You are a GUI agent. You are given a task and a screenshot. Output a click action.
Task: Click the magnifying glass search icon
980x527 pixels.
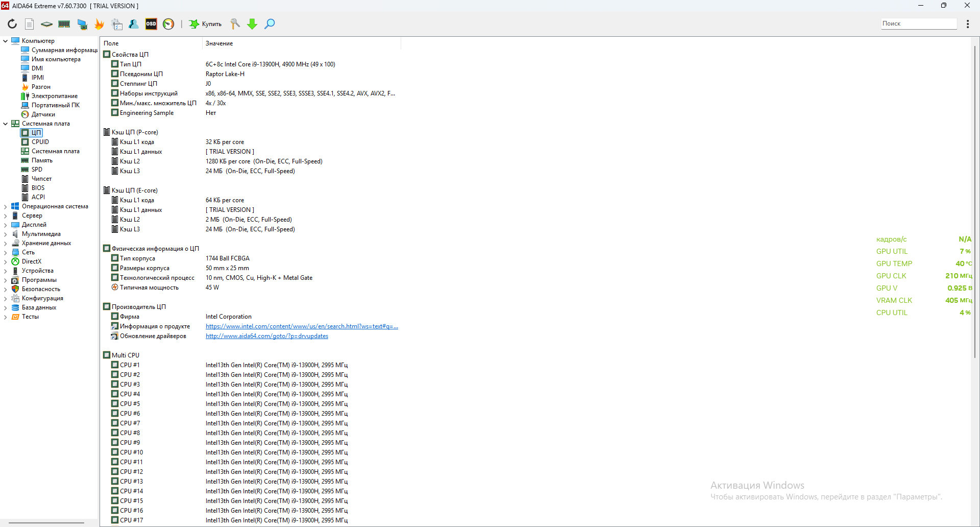pos(269,24)
